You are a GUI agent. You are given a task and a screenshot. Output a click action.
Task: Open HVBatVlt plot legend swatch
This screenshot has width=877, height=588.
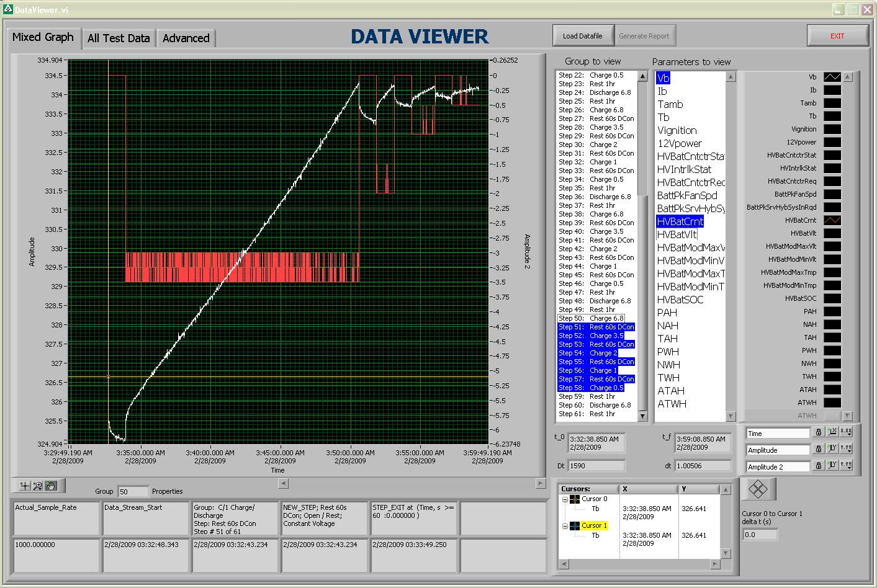(x=832, y=233)
